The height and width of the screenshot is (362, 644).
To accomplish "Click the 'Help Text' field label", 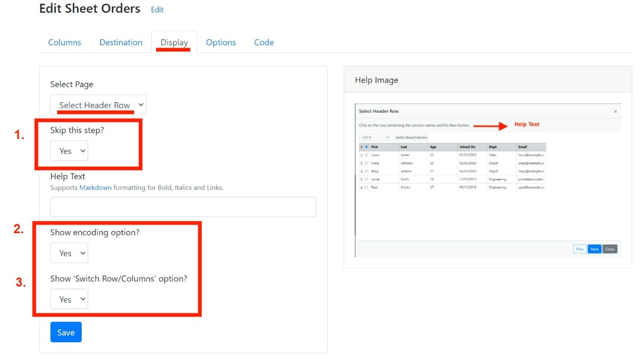I will click(x=68, y=176).
